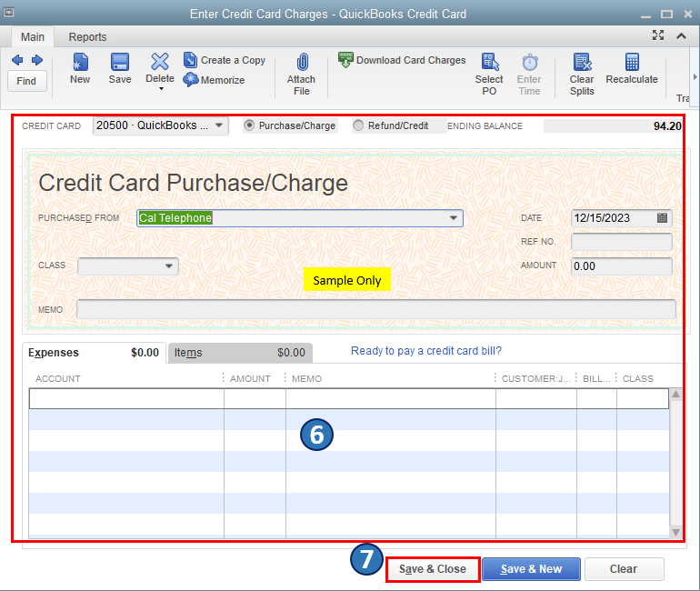Click the first Account cell in expenses table

126,398
